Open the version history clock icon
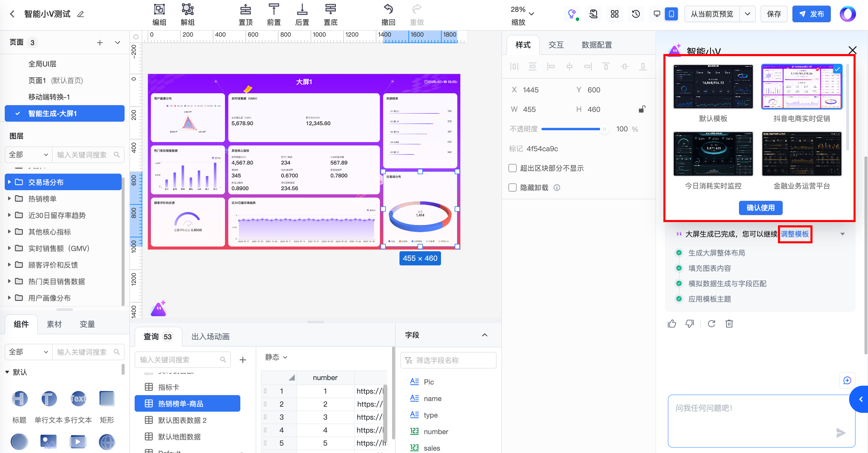Image resolution: width=868 pixels, height=453 pixels. click(635, 14)
